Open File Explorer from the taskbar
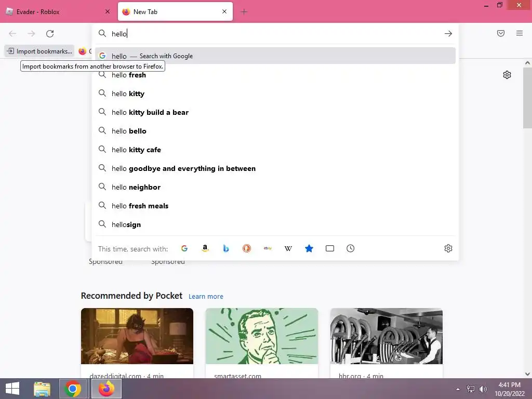 tap(42, 389)
